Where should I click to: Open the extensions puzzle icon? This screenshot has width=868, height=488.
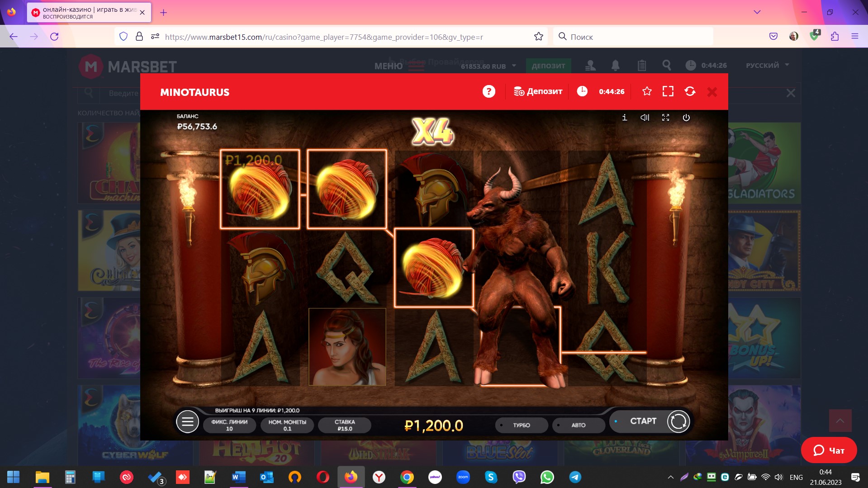835,37
